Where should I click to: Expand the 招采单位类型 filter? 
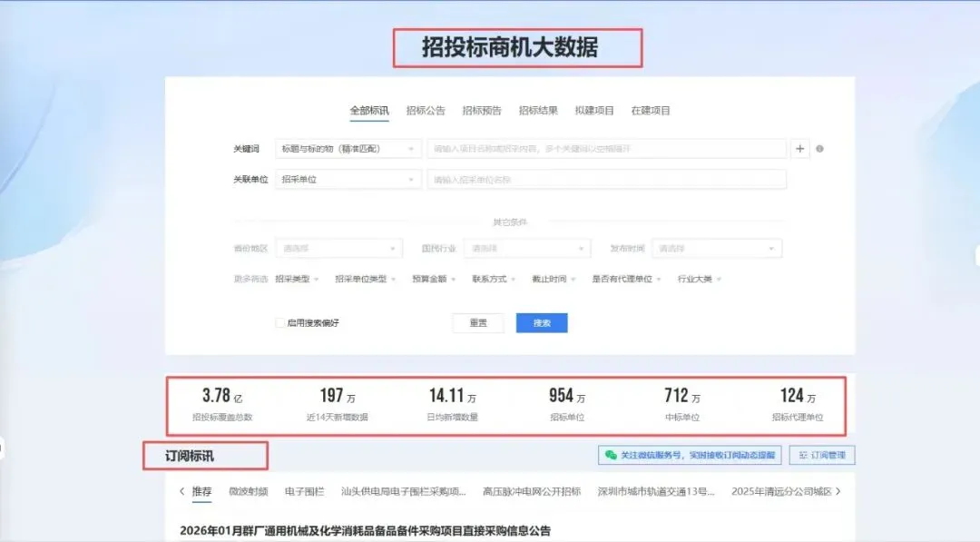click(365, 279)
